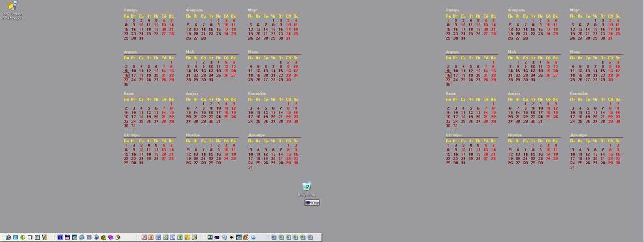This screenshot has height=242, width=644.
Task: Click the blue "W" document icon in the taskbar
Action: (158, 238)
